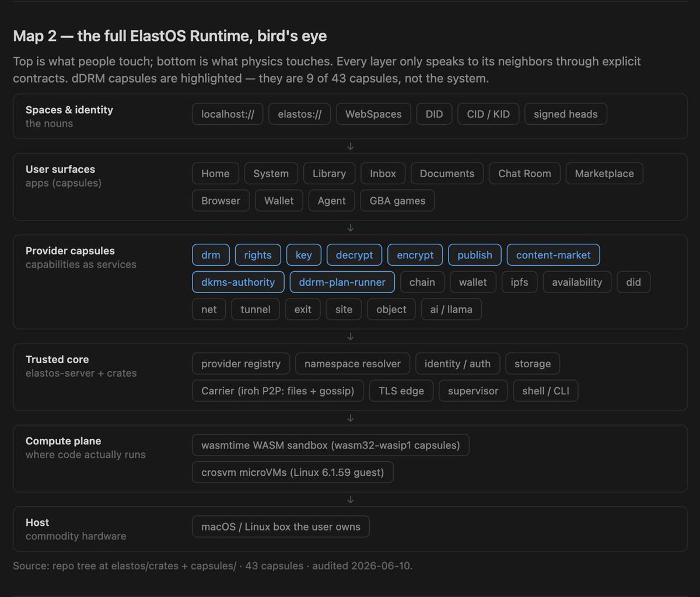Select the exit provider chip

[303, 309]
